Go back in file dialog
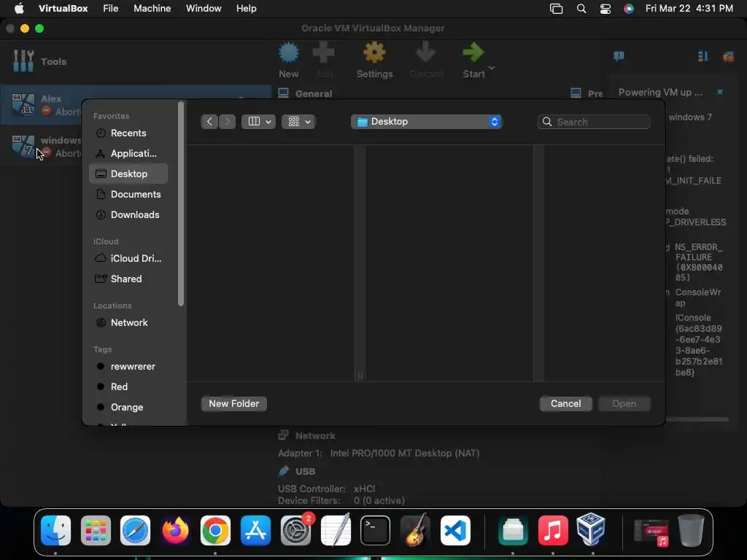 coord(209,122)
